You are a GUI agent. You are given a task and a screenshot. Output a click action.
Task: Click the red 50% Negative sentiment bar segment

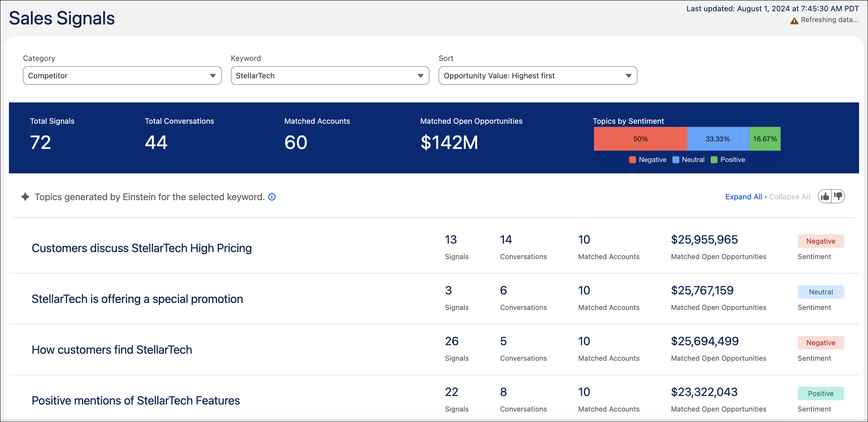[x=641, y=139]
